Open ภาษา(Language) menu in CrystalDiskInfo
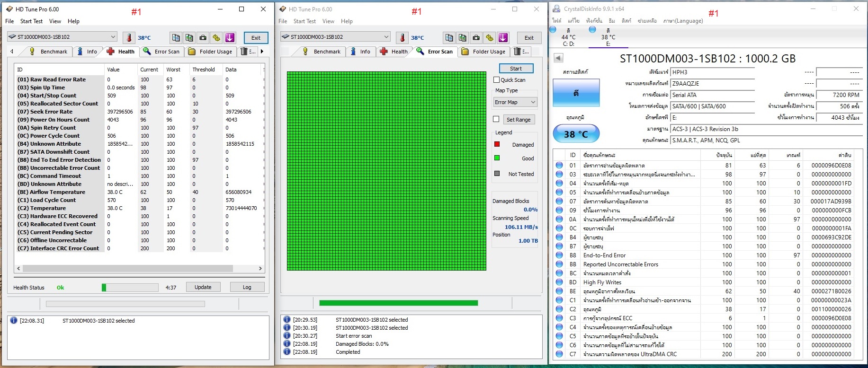 pyautogui.click(x=683, y=21)
